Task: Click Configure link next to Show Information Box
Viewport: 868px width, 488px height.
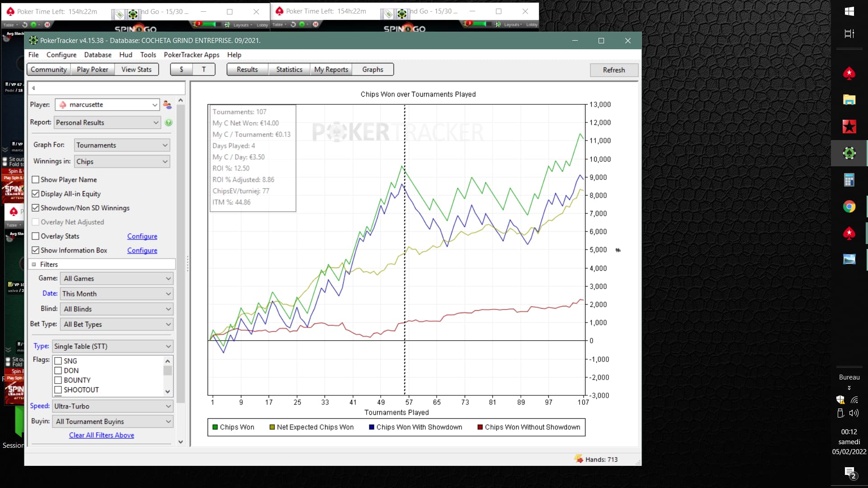Action: point(142,250)
